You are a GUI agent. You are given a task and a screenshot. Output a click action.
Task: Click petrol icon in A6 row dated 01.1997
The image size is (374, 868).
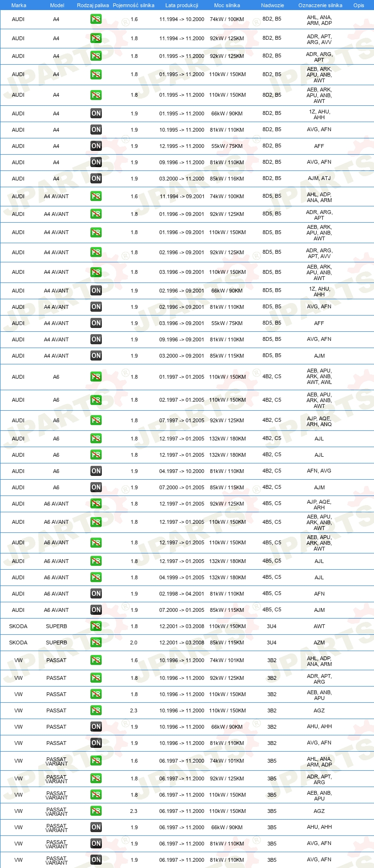click(96, 377)
